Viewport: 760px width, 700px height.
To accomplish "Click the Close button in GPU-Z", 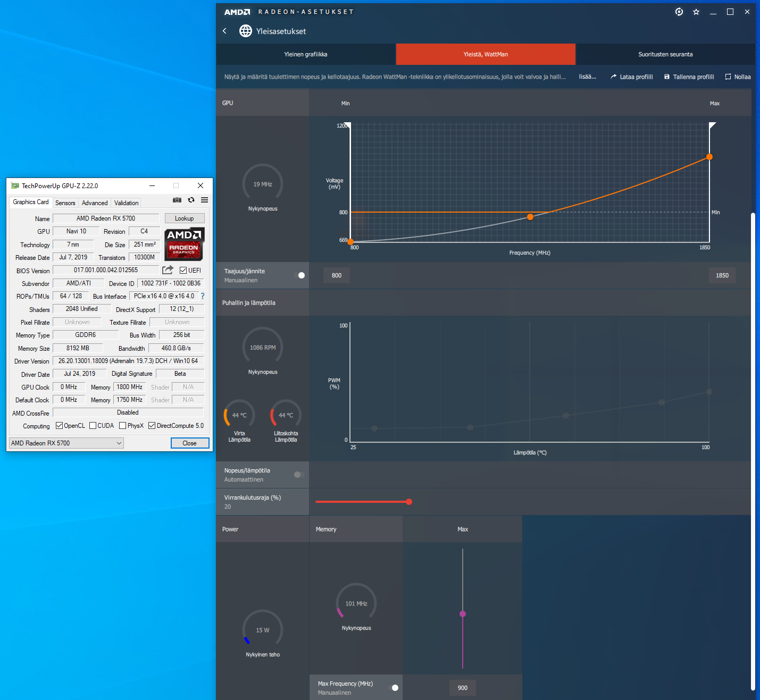I will coord(190,443).
